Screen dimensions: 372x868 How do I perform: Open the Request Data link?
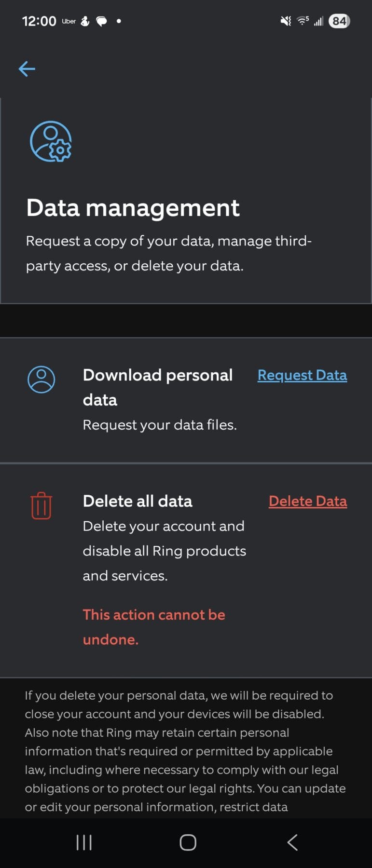(x=302, y=375)
